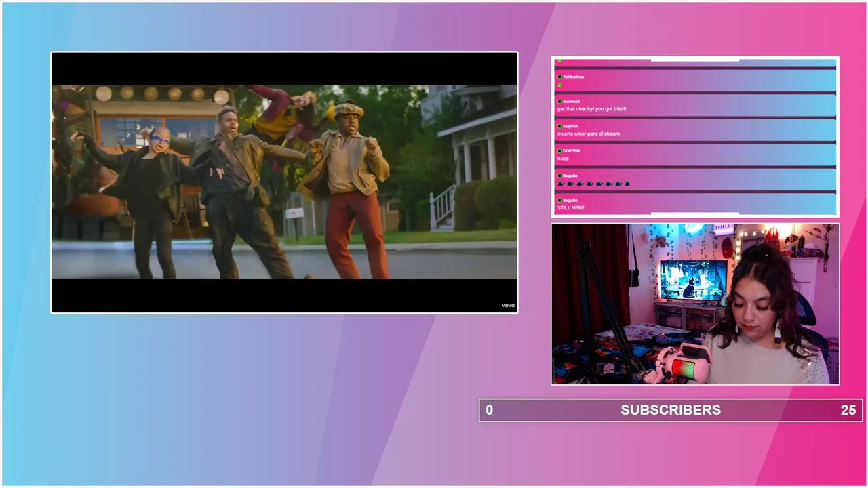Click the subscriber goal value 25
The width and height of the screenshot is (868, 488).
click(x=848, y=410)
